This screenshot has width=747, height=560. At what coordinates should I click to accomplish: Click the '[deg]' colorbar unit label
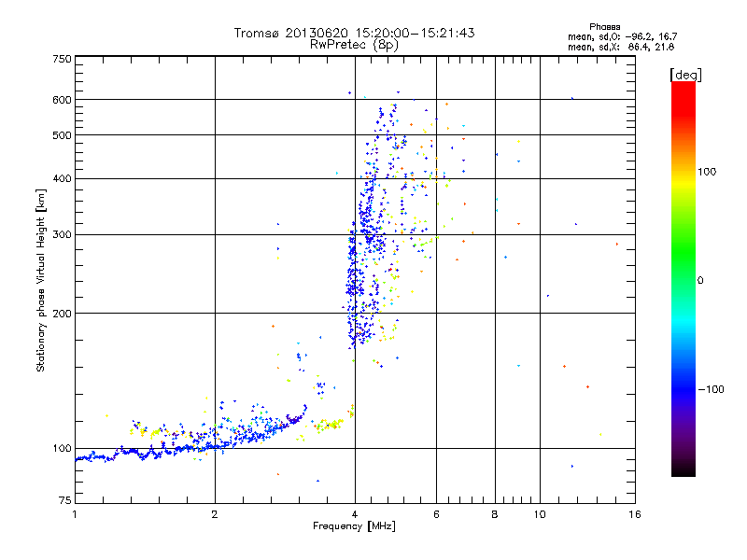click(685, 75)
